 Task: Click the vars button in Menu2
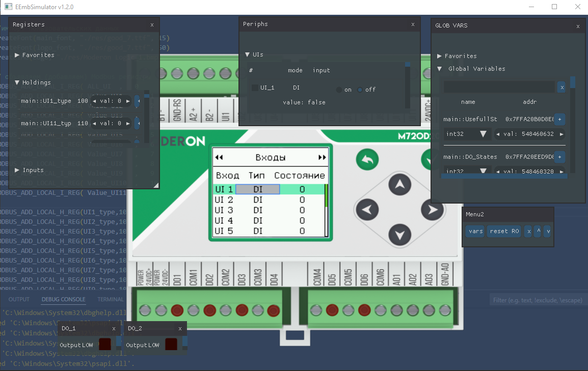[475, 232]
